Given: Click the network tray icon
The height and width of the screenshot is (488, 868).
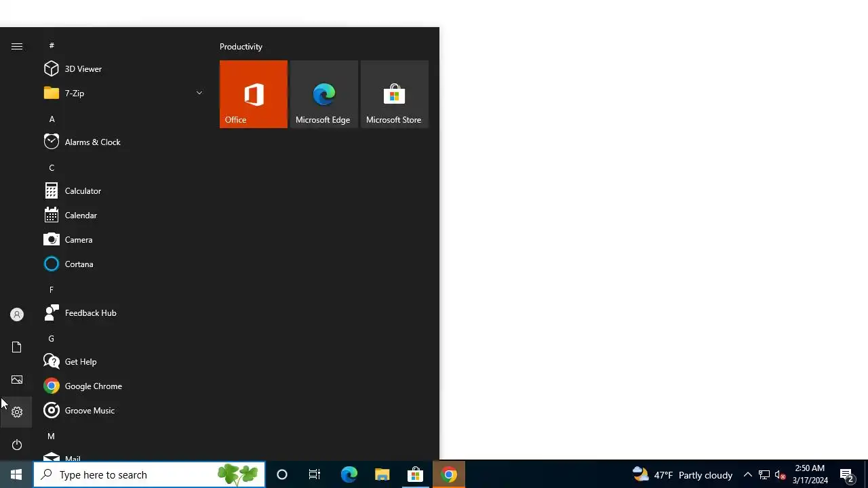Looking at the screenshot, I should point(764,474).
